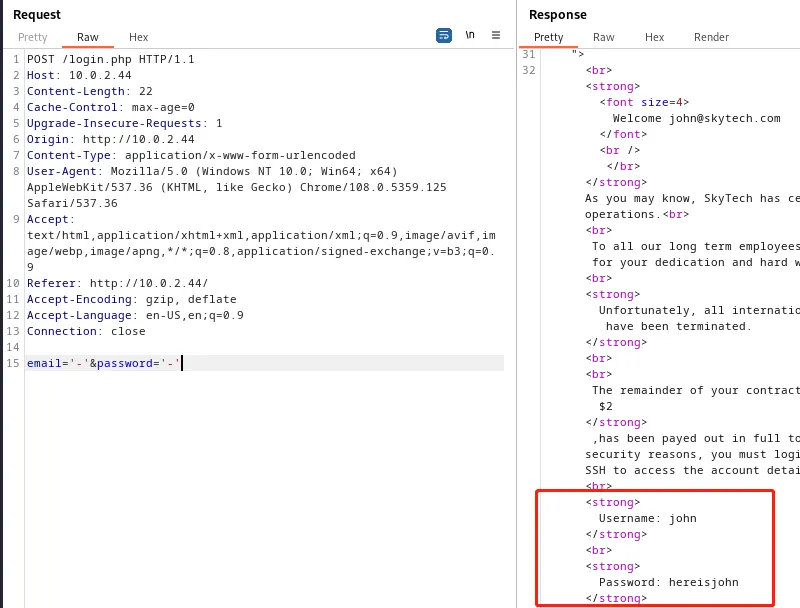
Task: Click the 'Accept-Encoding: gzip, deflate' header
Action: [x=132, y=299]
